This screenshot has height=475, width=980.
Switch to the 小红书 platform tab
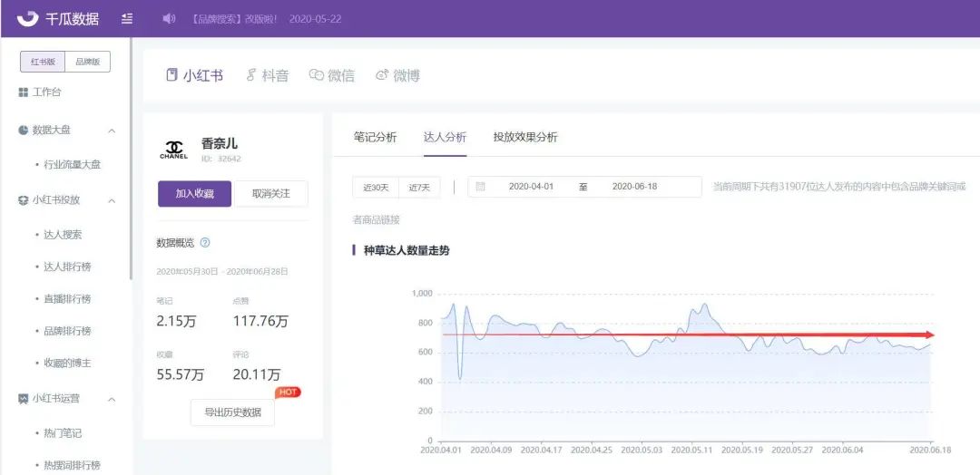194,75
